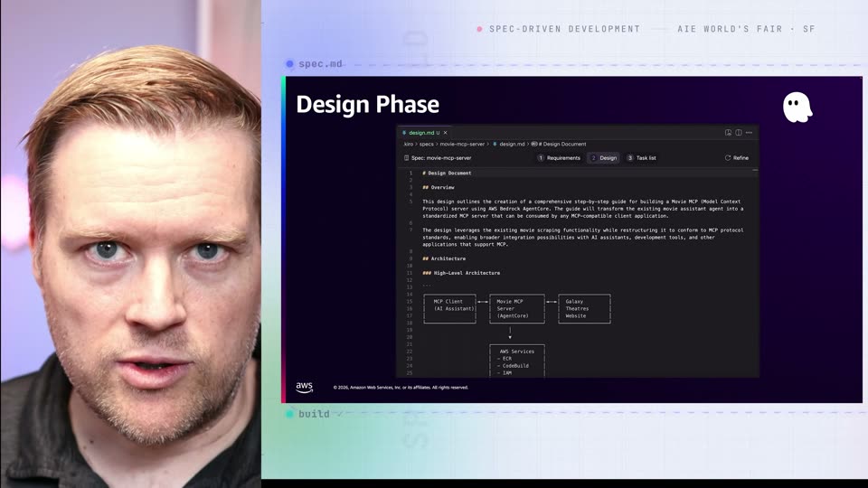Click the Galaxy Theatres Website diagram box
Image resolution: width=868 pixels, height=488 pixels.
coord(585,309)
